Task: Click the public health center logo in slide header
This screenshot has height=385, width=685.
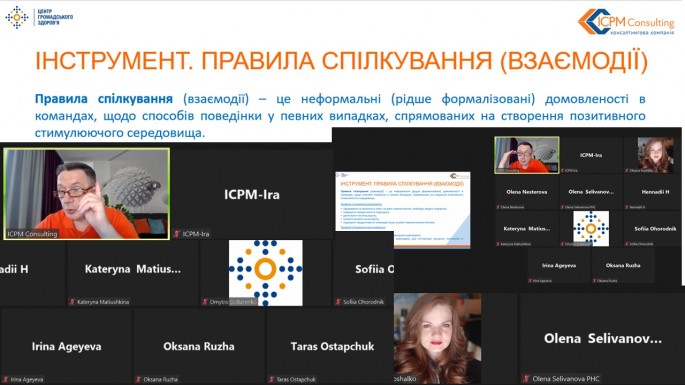Action: point(39,17)
